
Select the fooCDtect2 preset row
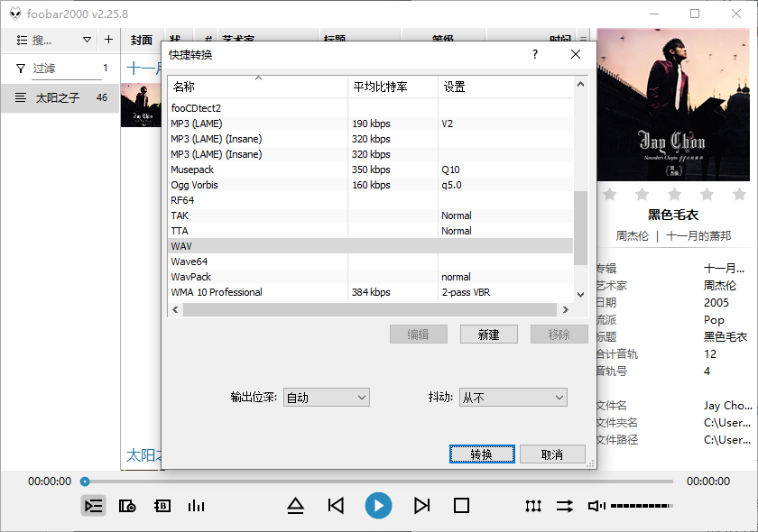(x=370, y=108)
